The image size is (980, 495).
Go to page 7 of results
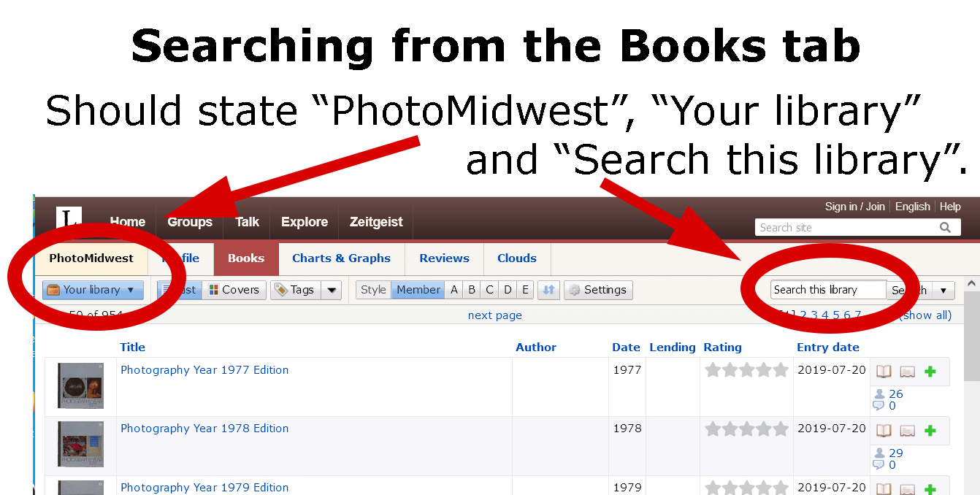[858, 315]
